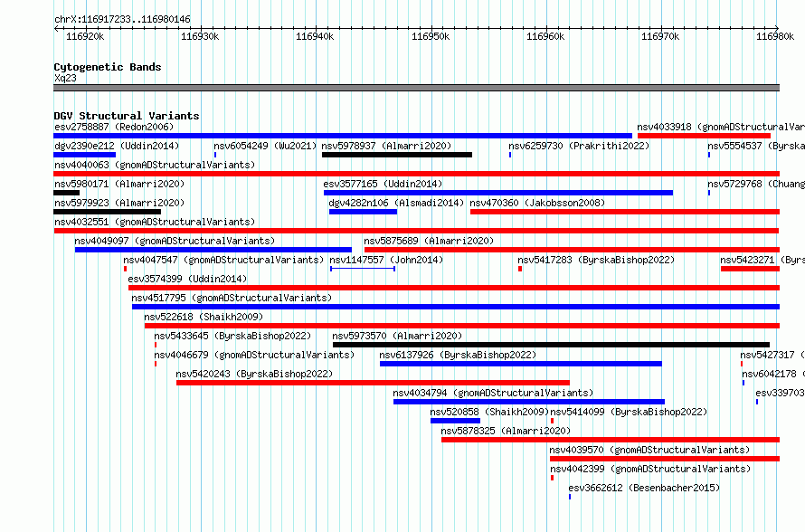Click nsv6137926 (ByrskaBishop2022) label
The height and width of the screenshot is (532, 805).
tap(458, 355)
